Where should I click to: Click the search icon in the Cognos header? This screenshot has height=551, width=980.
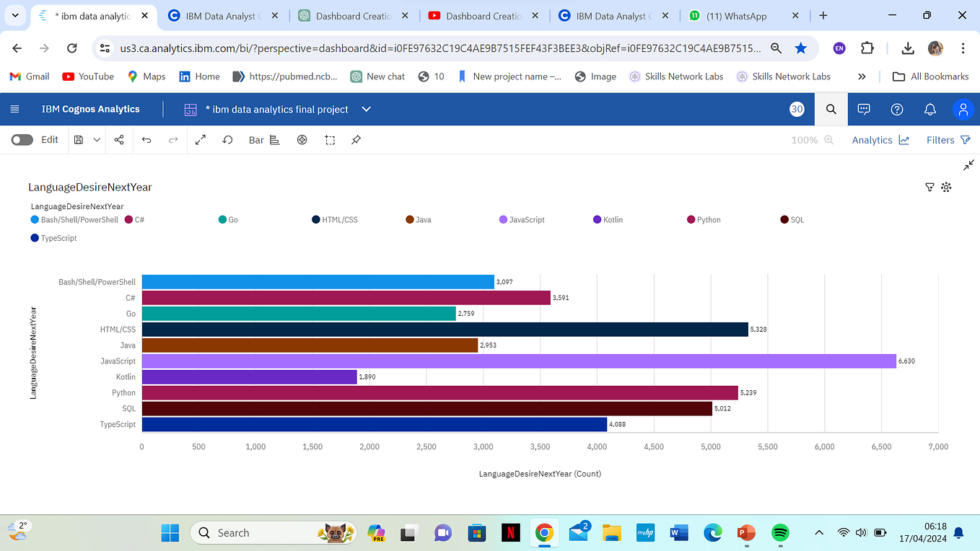(831, 109)
